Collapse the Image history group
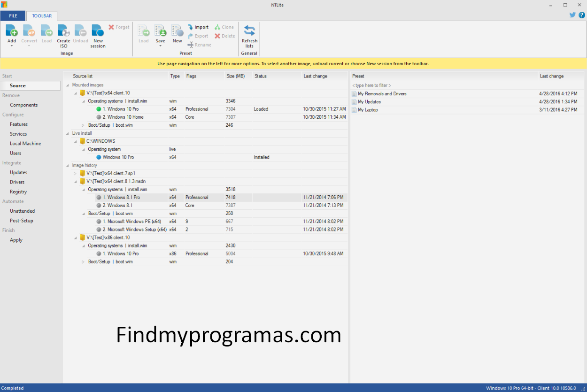587x392 pixels. pyautogui.click(x=67, y=166)
